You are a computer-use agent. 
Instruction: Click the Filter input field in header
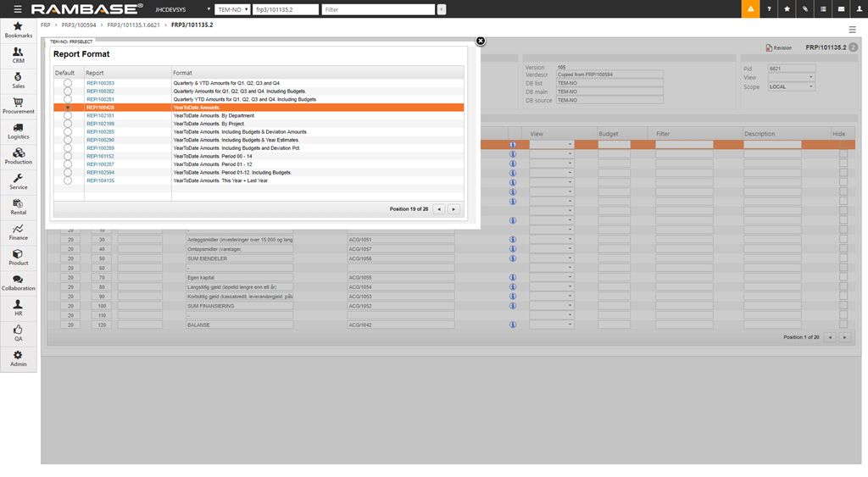(377, 9)
